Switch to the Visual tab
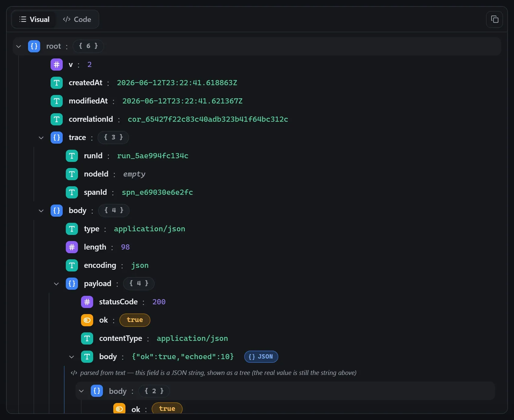514x420 pixels. pos(34,19)
